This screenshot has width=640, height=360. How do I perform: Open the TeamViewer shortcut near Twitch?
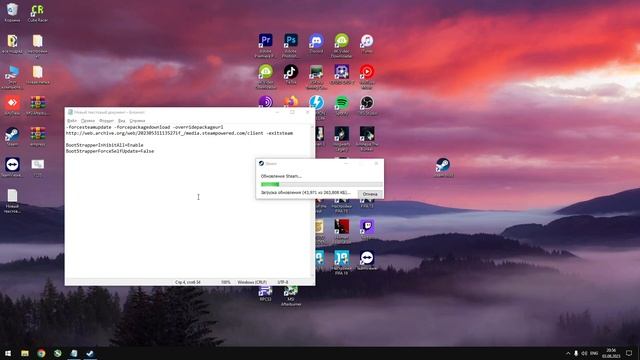click(x=367, y=260)
